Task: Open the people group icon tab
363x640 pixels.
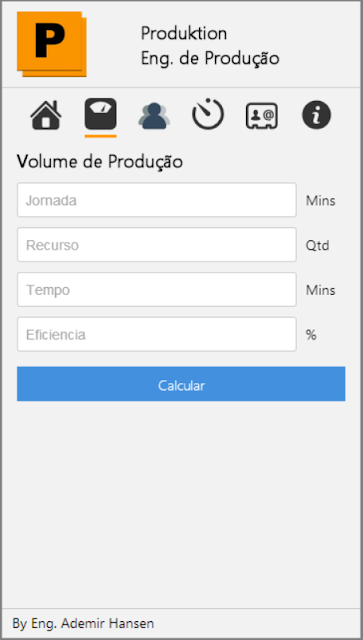Action: (x=154, y=115)
